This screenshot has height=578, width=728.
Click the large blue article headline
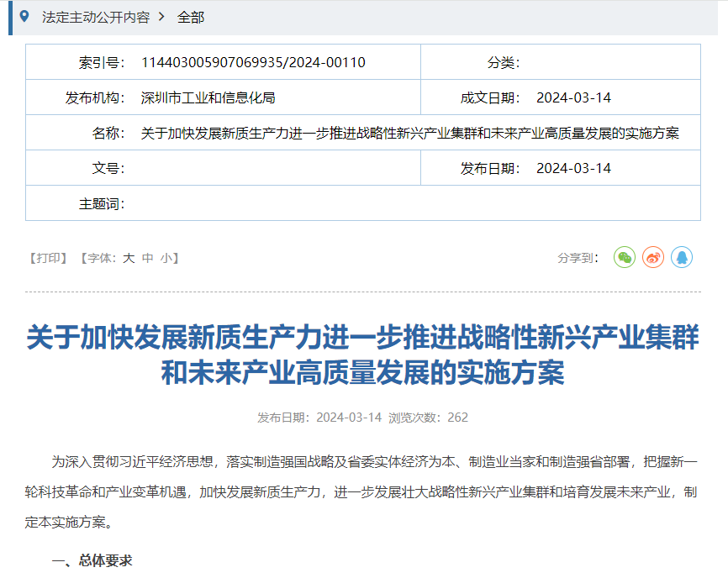click(x=362, y=355)
